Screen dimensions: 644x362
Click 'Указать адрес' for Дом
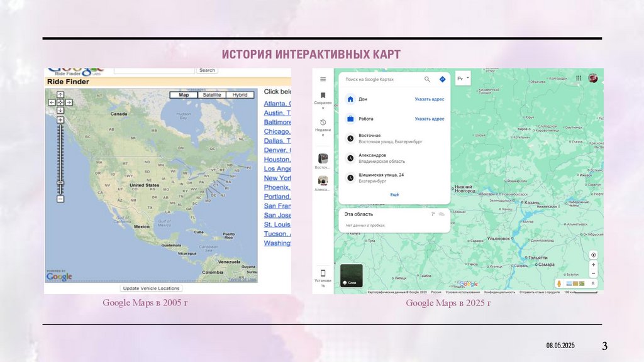[429, 99]
